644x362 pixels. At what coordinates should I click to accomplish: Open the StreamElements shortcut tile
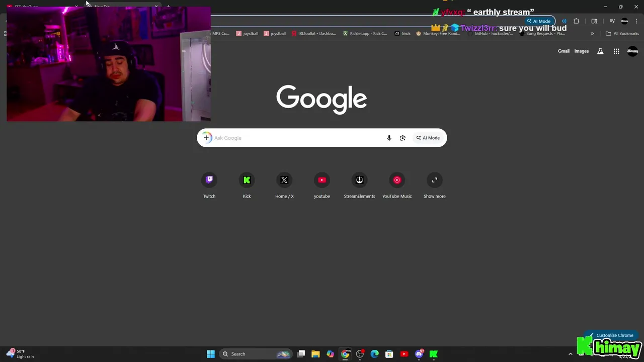(359, 186)
